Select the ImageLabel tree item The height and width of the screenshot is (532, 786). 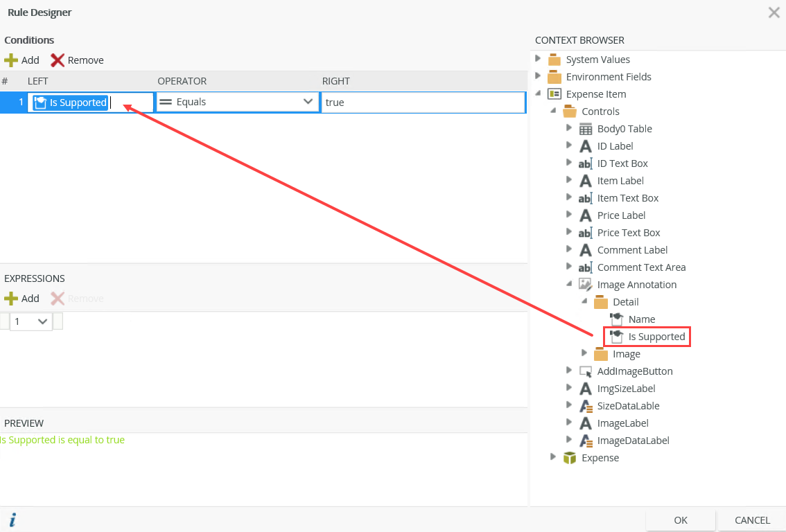(622, 423)
